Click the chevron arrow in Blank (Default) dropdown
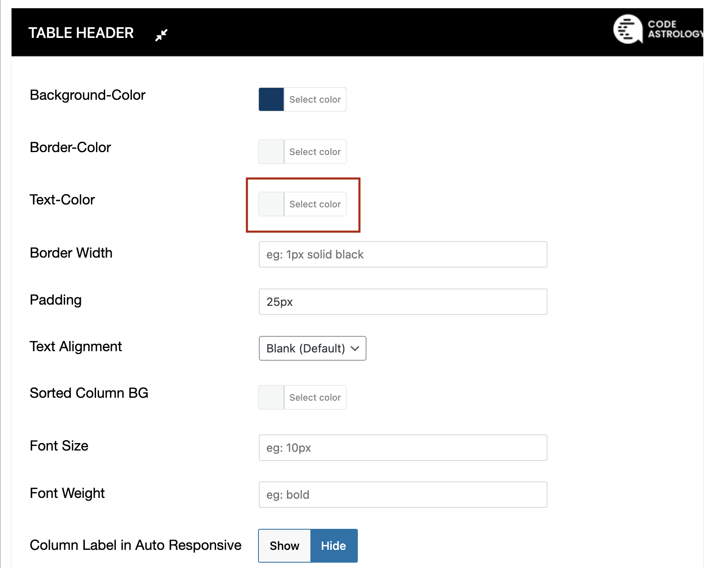Image resolution: width=728 pixels, height=568 pixels. [355, 348]
